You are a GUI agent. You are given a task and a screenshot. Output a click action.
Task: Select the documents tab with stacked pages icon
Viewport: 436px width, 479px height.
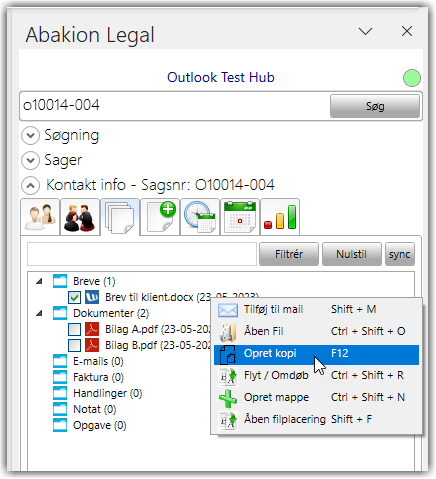click(x=120, y=217)
